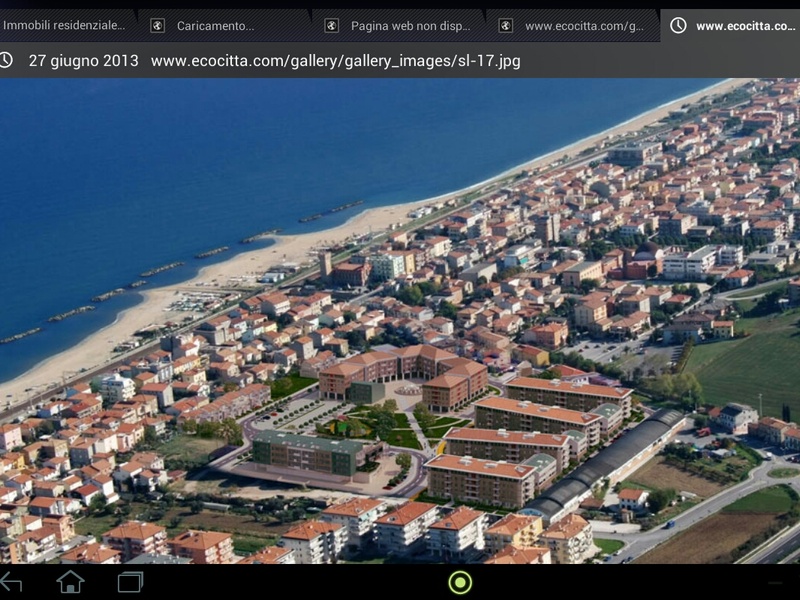Image resolution: width=800 pixels, height=600 pixels.
Task: Open the recent apps overview
Action: pyautogui.click(x=130, y=582)
